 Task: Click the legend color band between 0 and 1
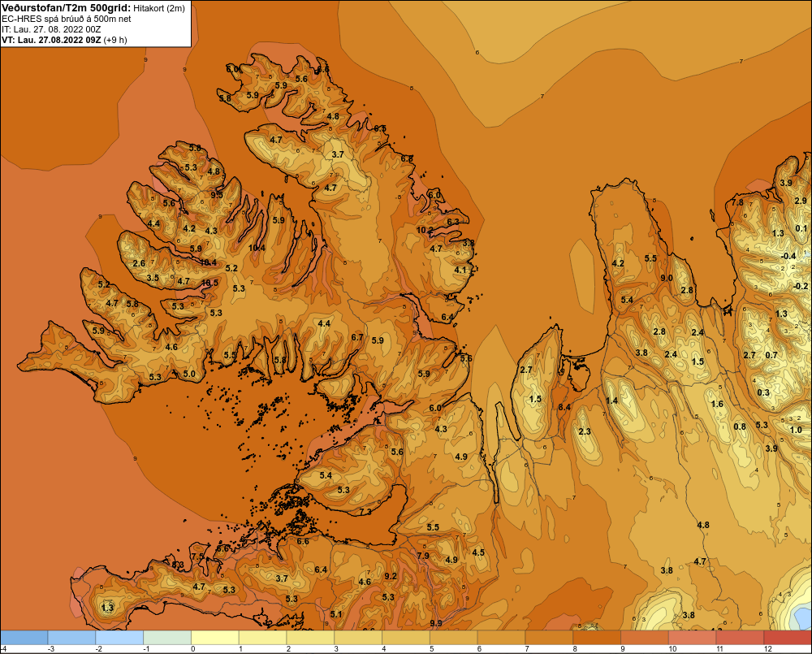(215, 638)
